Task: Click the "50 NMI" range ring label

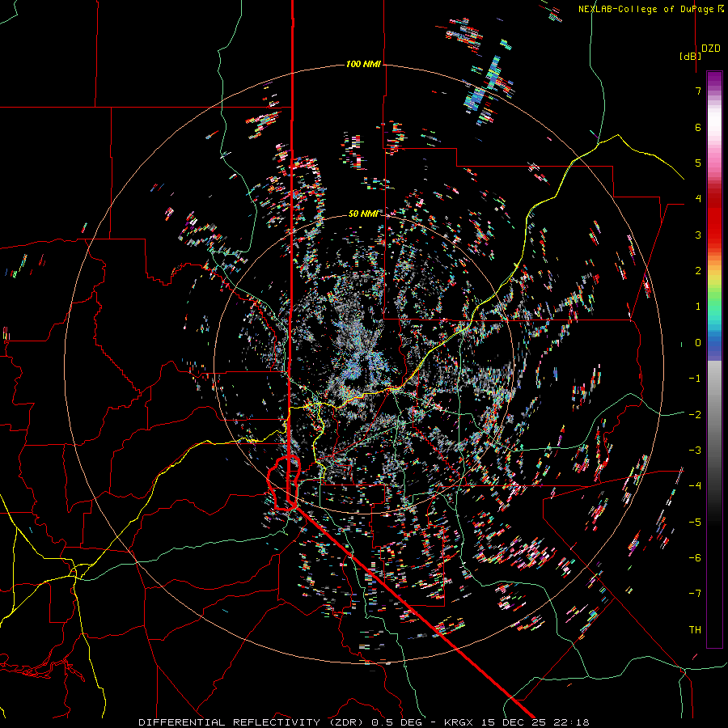Action: (x=363, y=214)
